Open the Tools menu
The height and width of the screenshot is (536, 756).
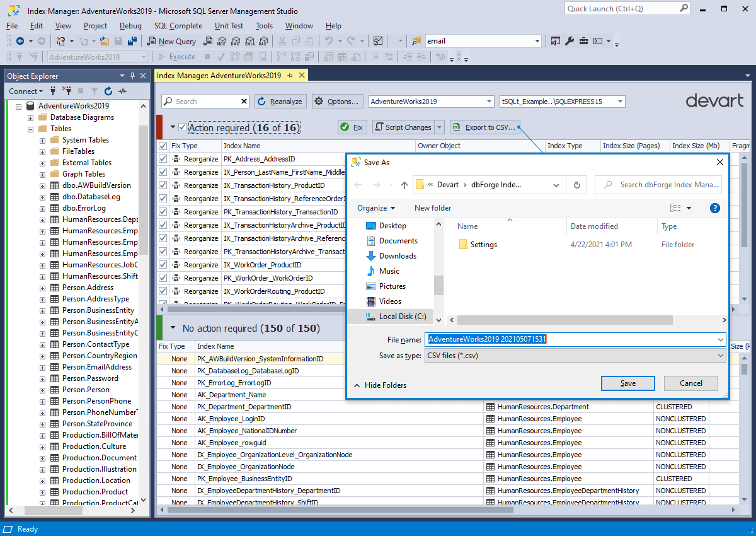click(264, 26)
